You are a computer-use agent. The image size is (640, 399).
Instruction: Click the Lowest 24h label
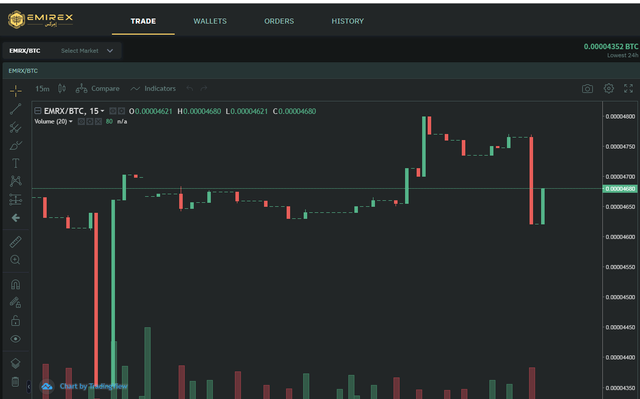pos(622,55)
